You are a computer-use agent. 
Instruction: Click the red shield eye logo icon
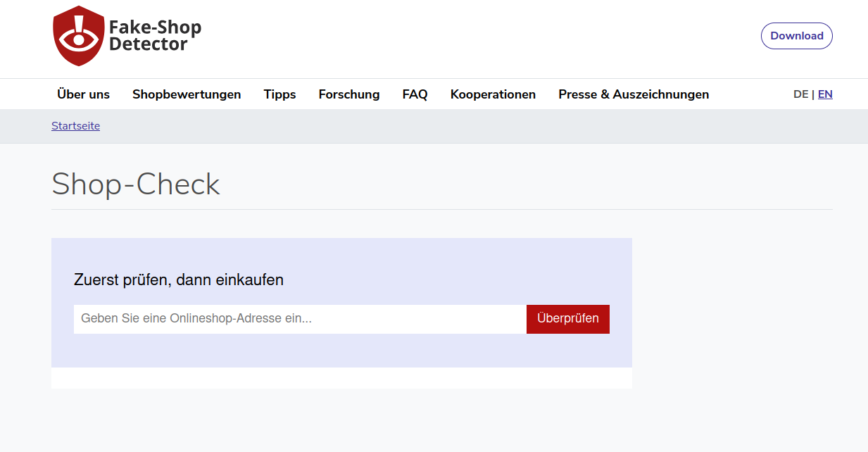coord(78,37)
